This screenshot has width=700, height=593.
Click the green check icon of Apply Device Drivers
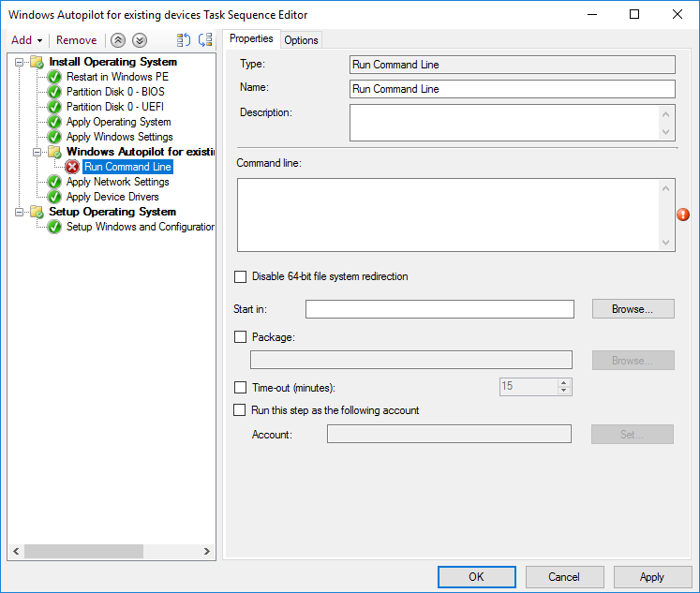coord(54,197)
